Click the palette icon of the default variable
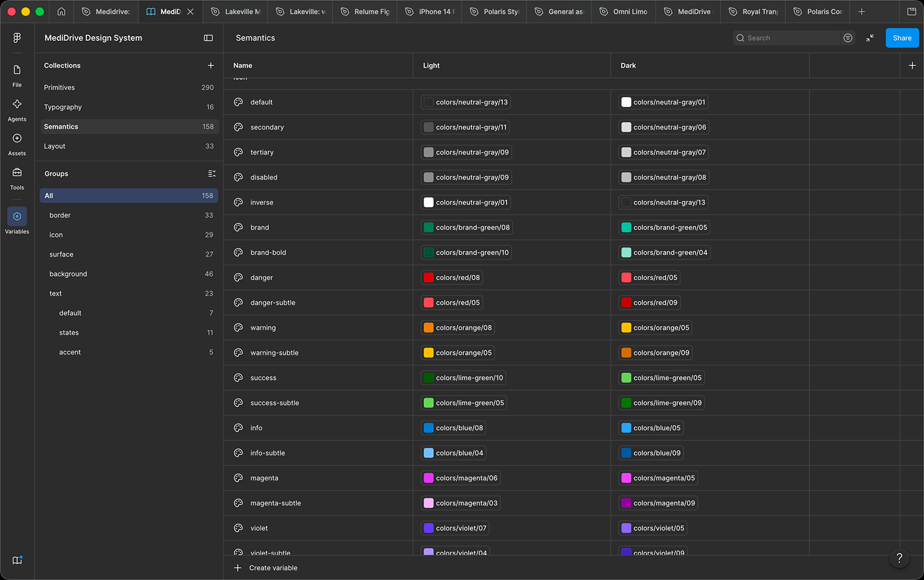Screen dimensions: 924x580 pos(238,102)
